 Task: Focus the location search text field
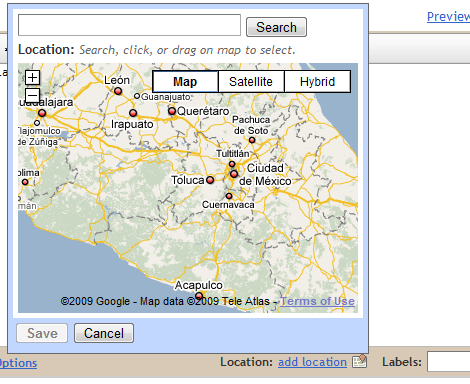point(129,25)
